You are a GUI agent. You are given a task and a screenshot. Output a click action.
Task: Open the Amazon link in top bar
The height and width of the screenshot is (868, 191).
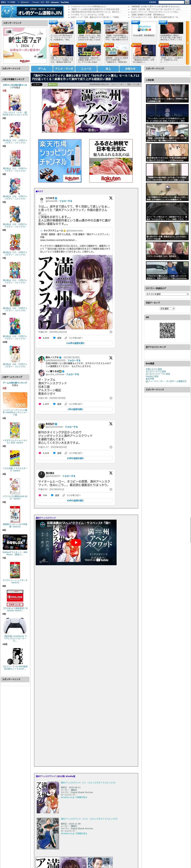coord(55,2)
